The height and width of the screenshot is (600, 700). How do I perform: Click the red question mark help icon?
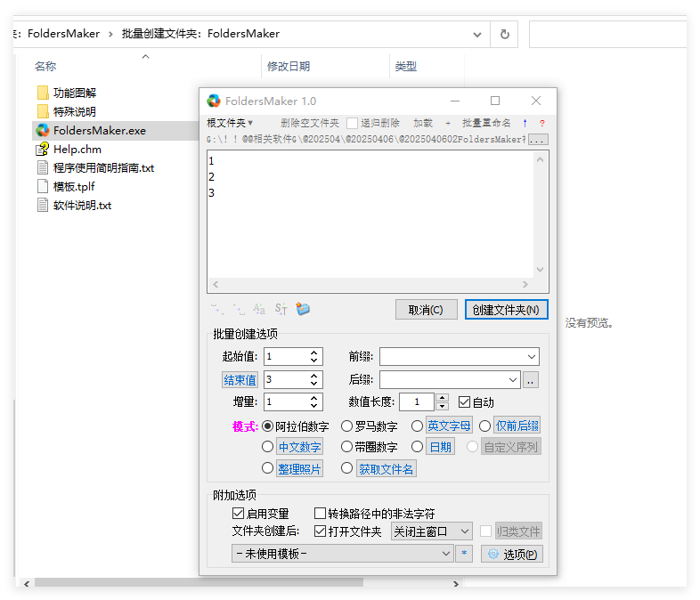(x=542, y=123)
